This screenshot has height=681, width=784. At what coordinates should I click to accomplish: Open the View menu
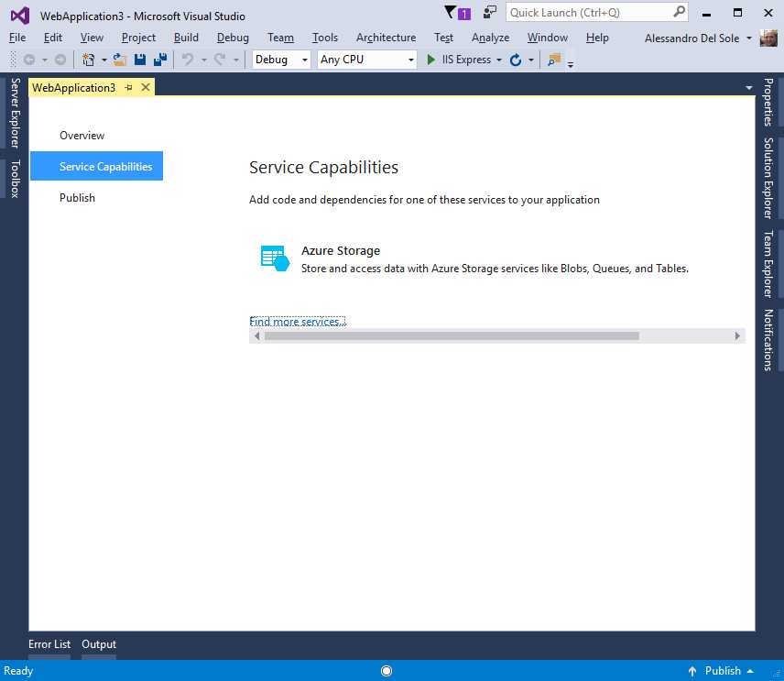92,38
